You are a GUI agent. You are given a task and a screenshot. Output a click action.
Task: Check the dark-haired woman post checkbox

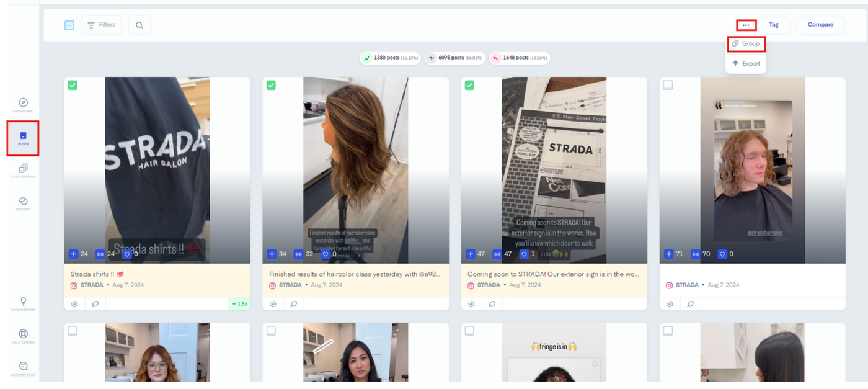[x=271, y=331]
